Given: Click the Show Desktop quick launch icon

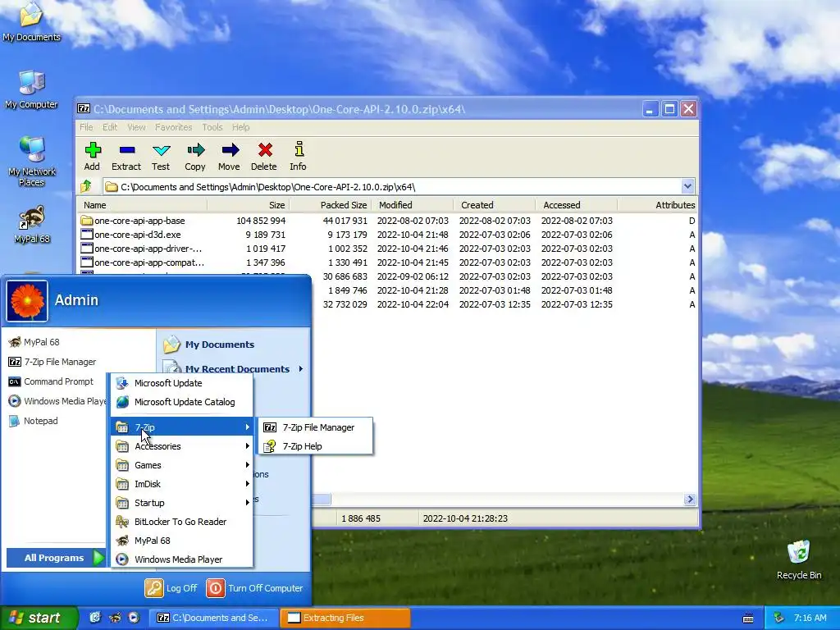Looking at the screenshot, I should coord(95,618).
